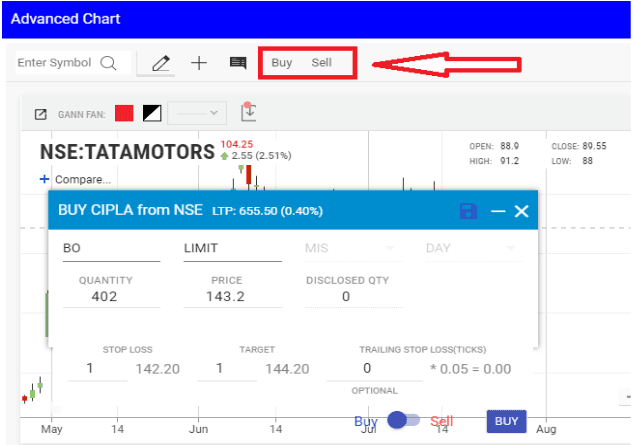Click the blue plus beside Compare
The image size is (634, 445).
click(x=44, y=179)
